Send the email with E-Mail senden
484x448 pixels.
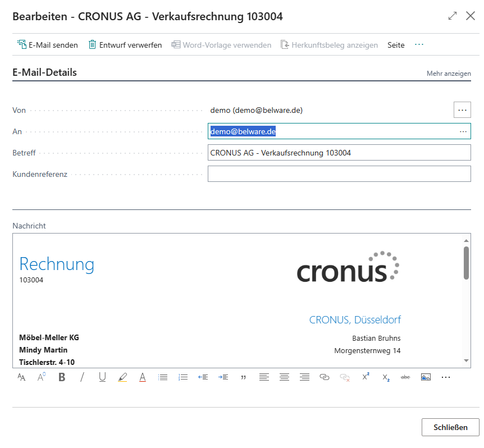coord(48,45)
